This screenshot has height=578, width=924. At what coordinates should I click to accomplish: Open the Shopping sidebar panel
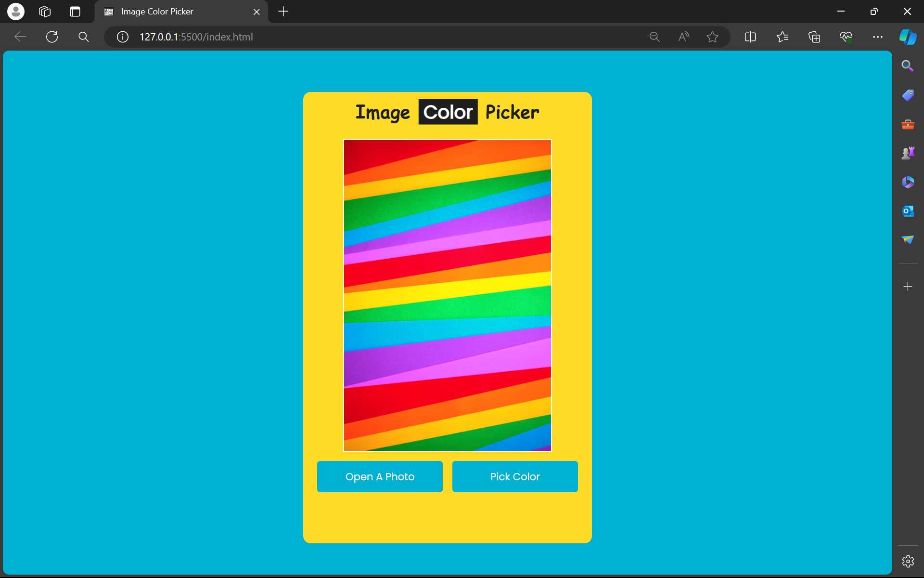[908, 95]
